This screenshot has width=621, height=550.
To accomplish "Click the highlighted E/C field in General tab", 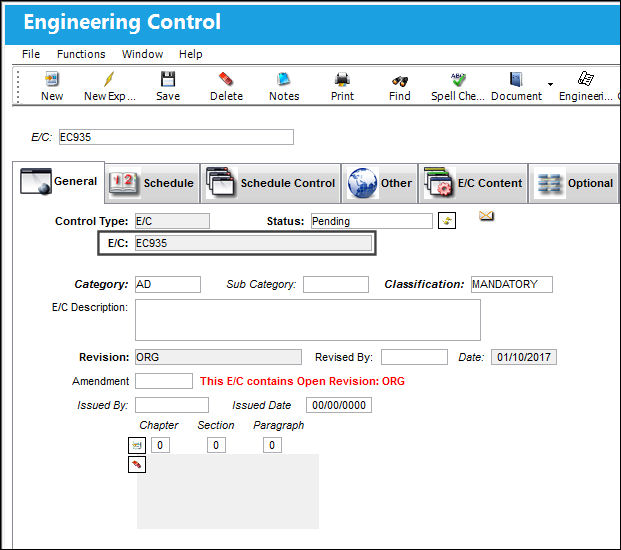I will click(x=253, y=243).
